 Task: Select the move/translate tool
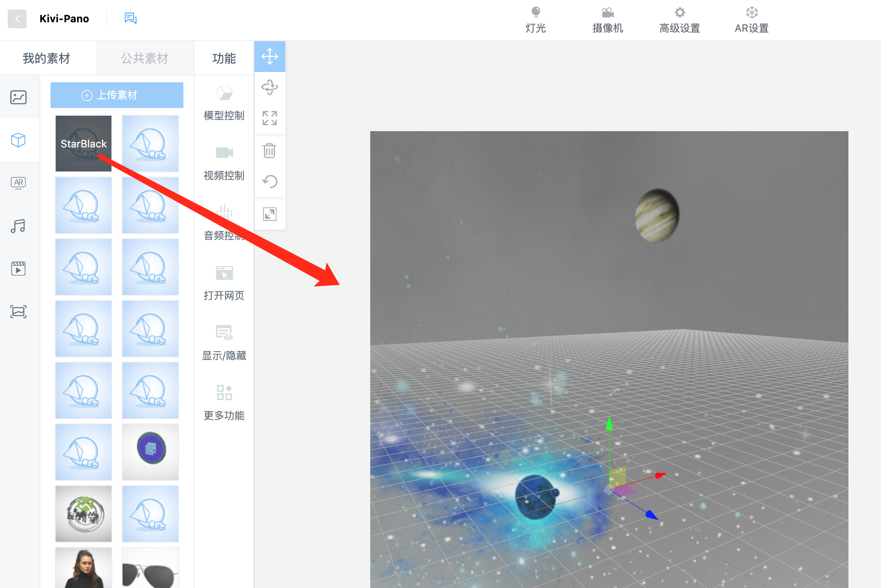(270, 57)
